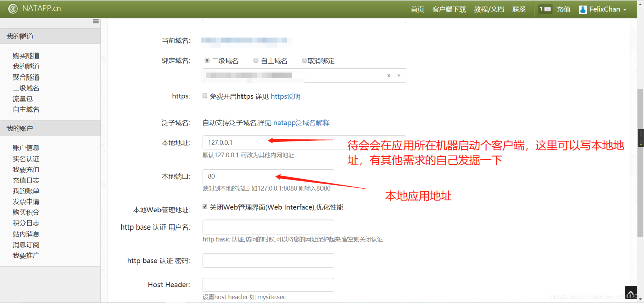Select the 取消绑定 radio button
This screenshot has width=644, height=303.
coord(304,60)
